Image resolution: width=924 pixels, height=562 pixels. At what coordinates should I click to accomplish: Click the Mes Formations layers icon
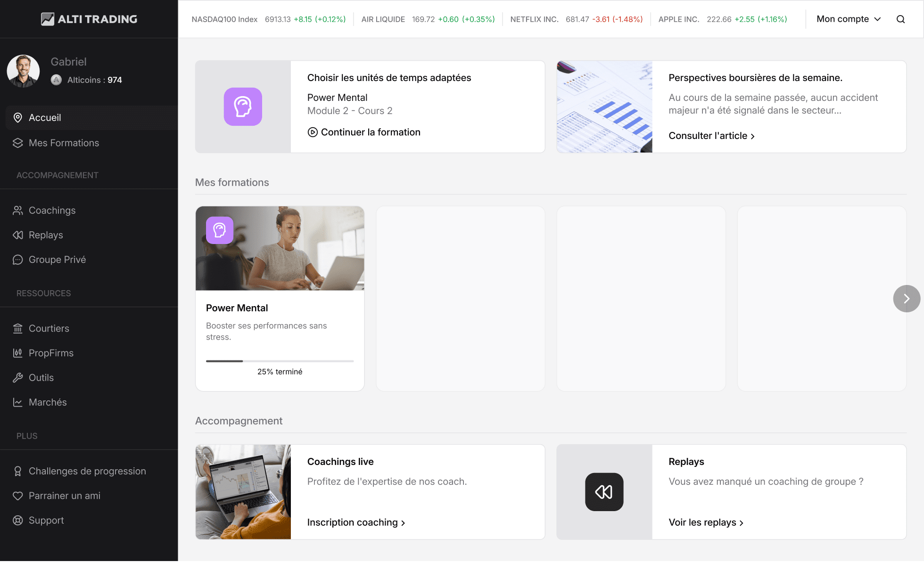[x=18, y=143]
